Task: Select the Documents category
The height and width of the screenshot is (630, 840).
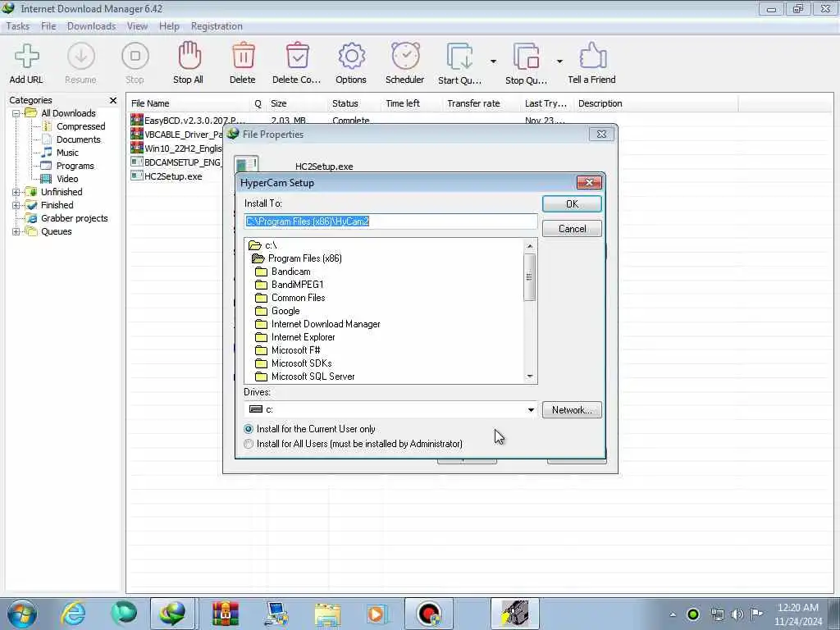Action: point(78,139)
